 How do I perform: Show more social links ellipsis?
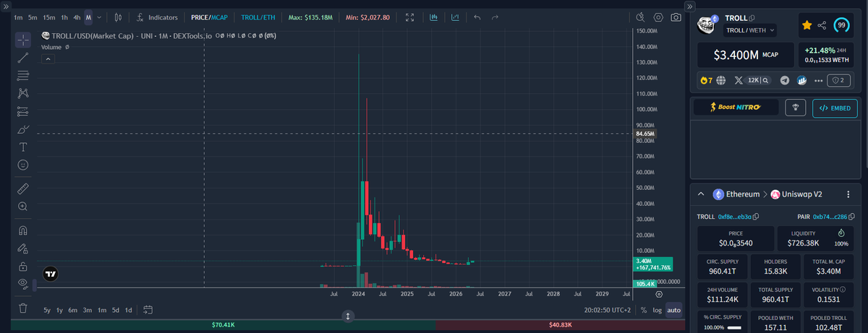[819, 80]
